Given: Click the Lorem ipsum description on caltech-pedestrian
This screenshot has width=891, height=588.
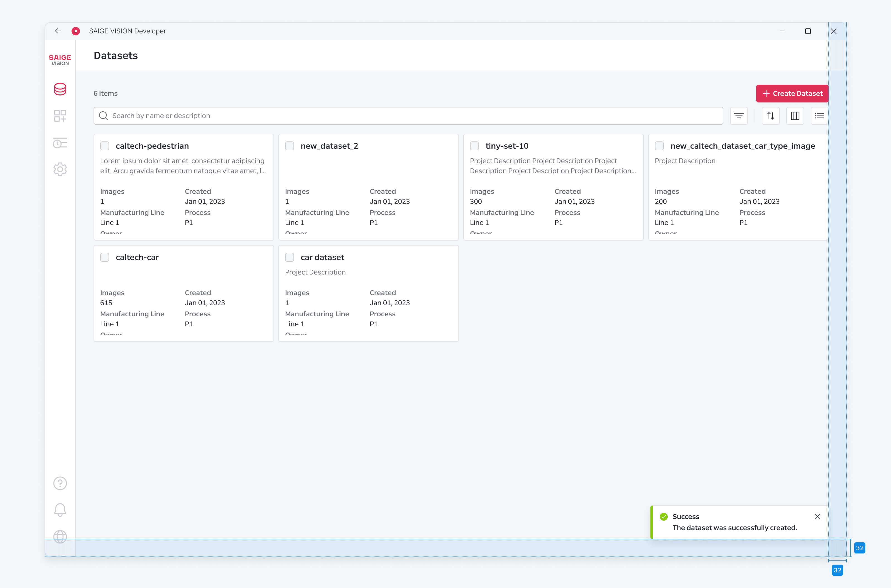Looking at the screenshot, I should tap(183, 166).
